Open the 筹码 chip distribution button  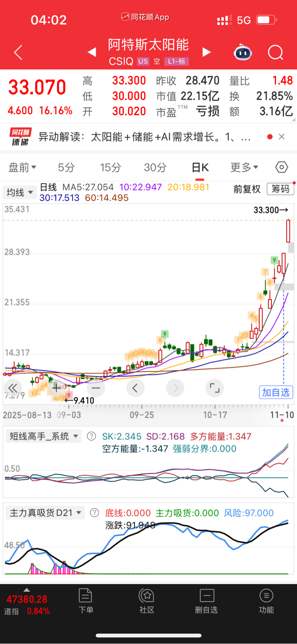click(x=280, y=189)
